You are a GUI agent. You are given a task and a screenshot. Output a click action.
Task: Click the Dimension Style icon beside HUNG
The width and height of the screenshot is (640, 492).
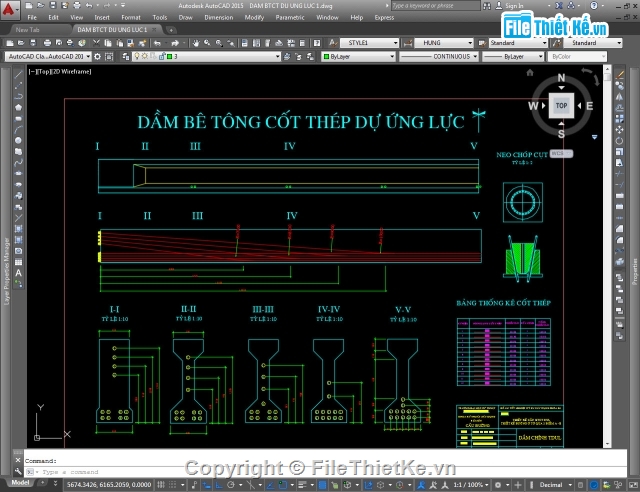point(407,43)
